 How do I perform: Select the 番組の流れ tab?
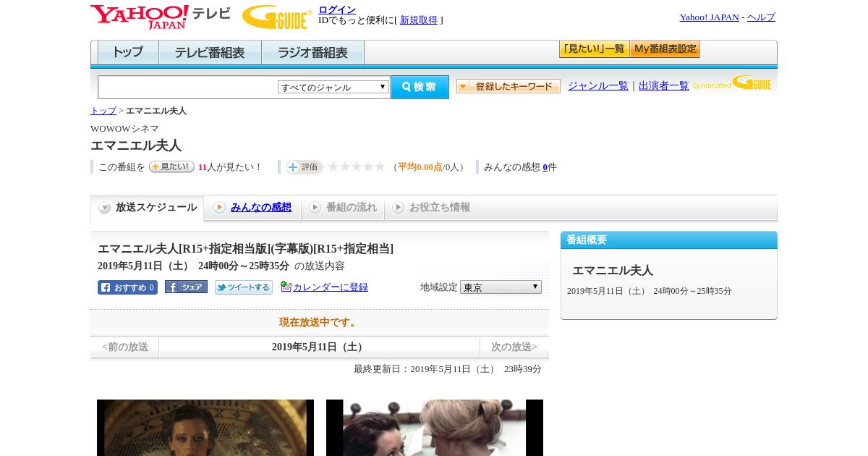343,208
